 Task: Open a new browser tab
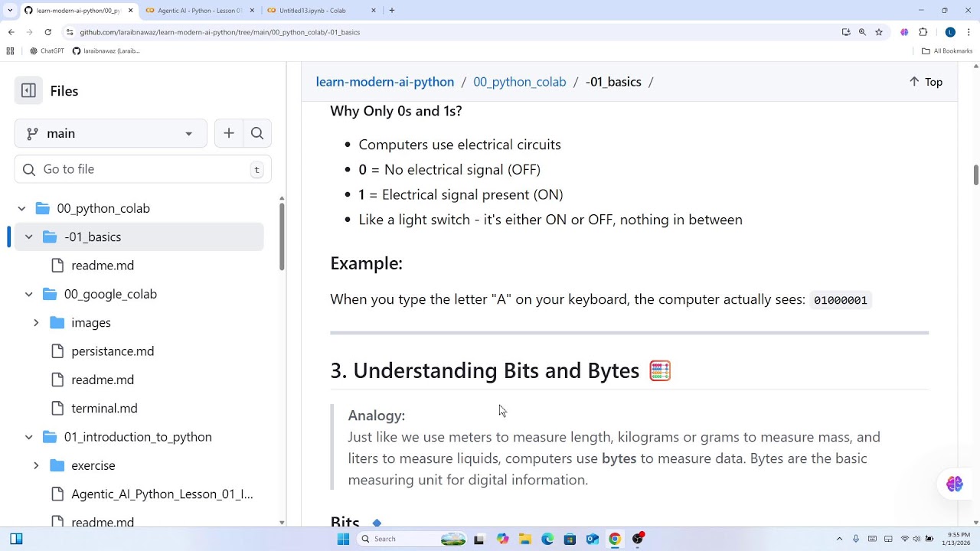(392, 11)
